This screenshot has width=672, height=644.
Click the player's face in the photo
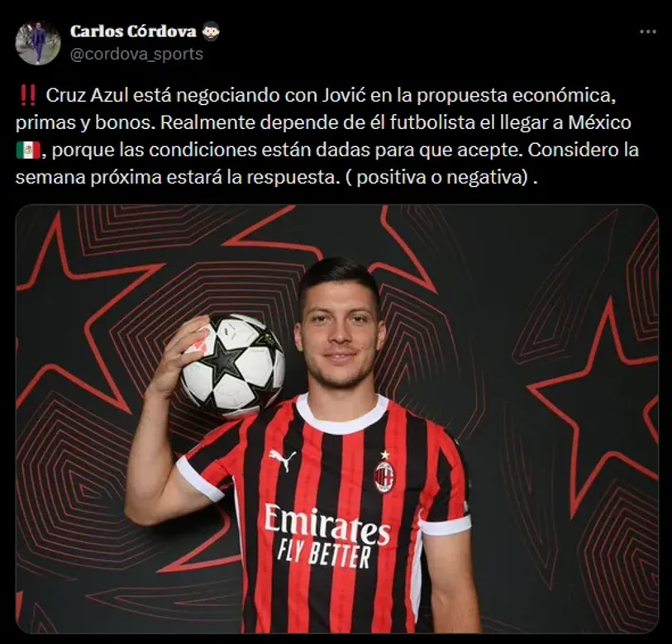(340, 339)
